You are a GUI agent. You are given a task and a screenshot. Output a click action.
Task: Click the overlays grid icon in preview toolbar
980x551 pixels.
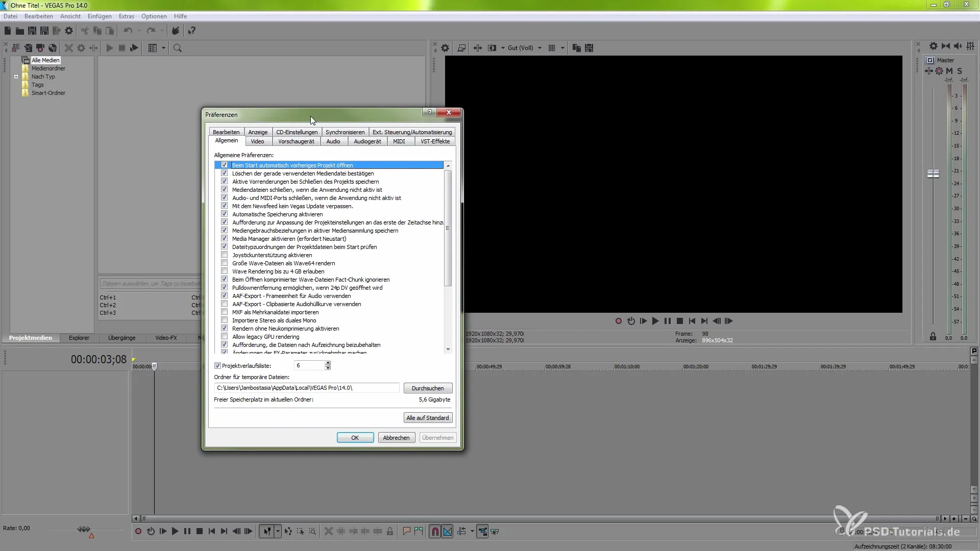click(x=552, y=48)
